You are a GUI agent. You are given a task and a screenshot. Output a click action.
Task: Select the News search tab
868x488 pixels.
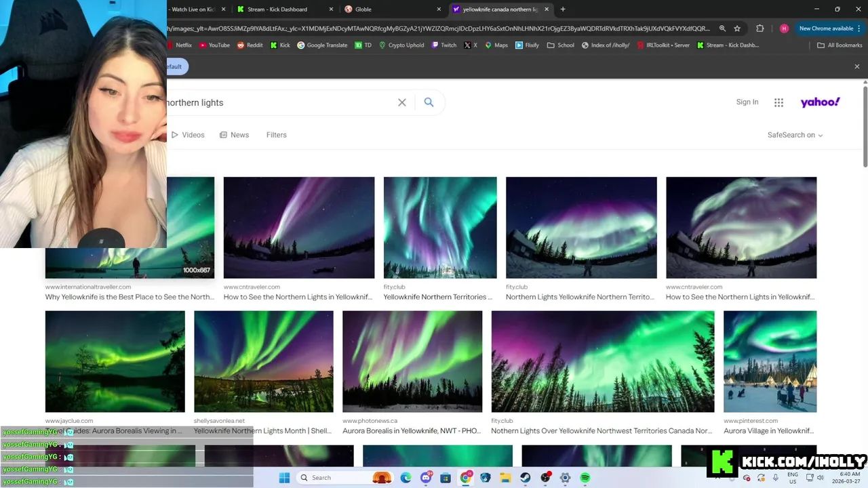pos(234,135)
